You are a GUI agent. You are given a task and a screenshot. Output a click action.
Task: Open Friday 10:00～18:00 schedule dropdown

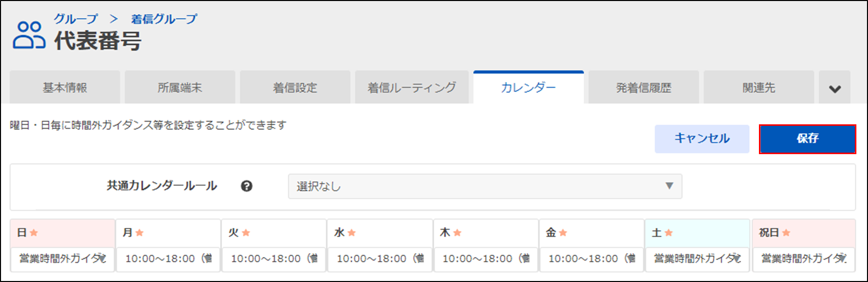[591, 259]
